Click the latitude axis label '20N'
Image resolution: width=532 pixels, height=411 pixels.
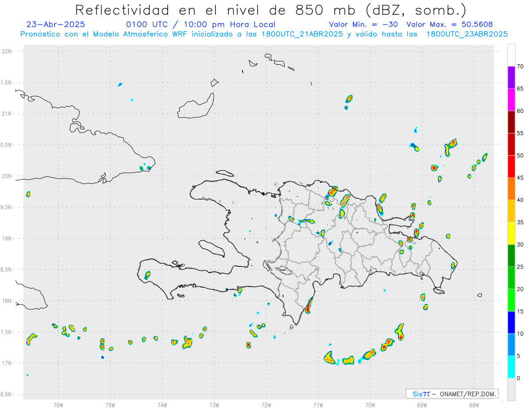[x=8, y=176]
